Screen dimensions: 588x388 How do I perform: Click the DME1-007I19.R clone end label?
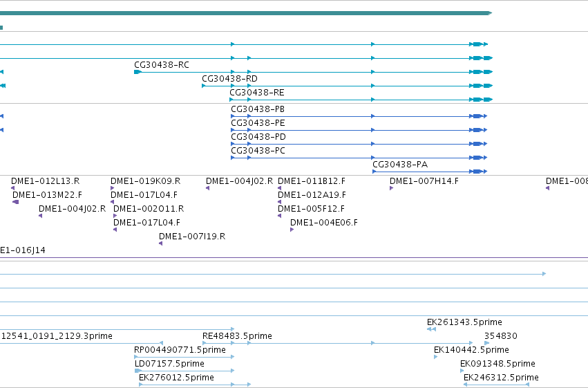pos(192,237)
